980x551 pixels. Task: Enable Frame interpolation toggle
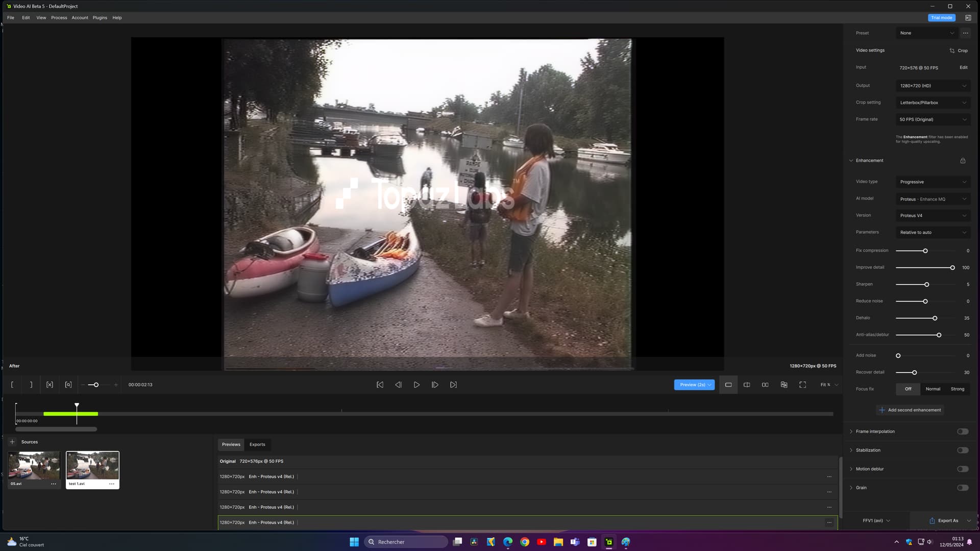[962, 432]
